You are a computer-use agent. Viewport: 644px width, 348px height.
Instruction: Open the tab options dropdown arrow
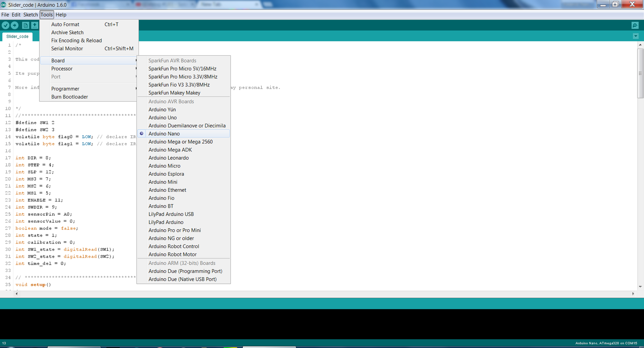tap(636, 36)
